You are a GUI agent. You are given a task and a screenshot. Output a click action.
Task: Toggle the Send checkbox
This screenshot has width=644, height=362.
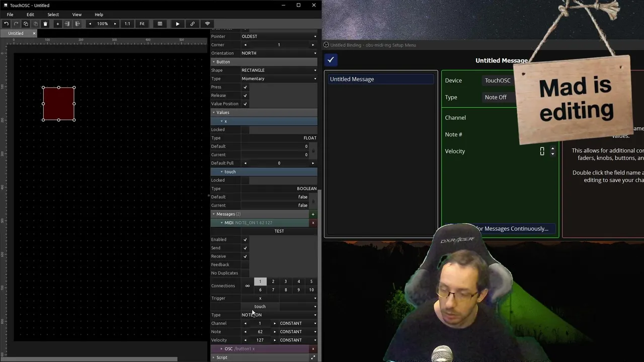(x=245, y=248)
